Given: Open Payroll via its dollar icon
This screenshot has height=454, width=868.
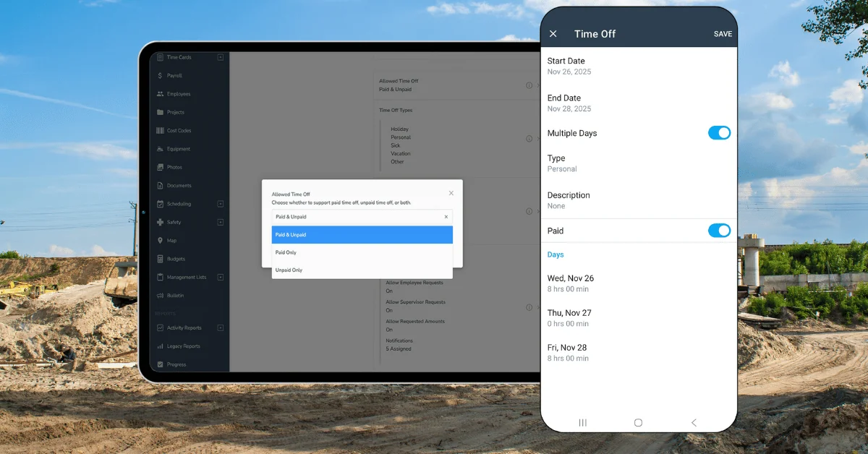Looking at the screenshot, I should point(160,75).
